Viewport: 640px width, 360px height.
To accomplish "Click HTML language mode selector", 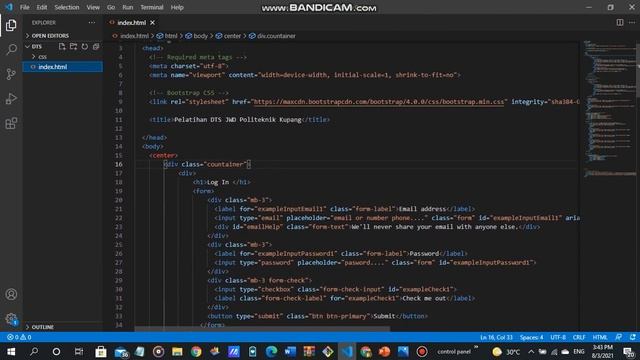I will tap(600, 337).
